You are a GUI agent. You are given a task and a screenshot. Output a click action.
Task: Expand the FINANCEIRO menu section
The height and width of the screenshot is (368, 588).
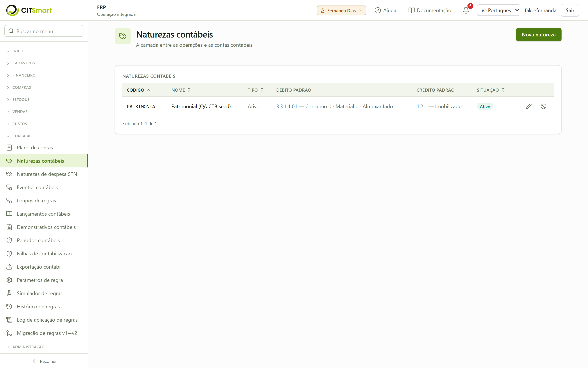[x=44, y=75]
